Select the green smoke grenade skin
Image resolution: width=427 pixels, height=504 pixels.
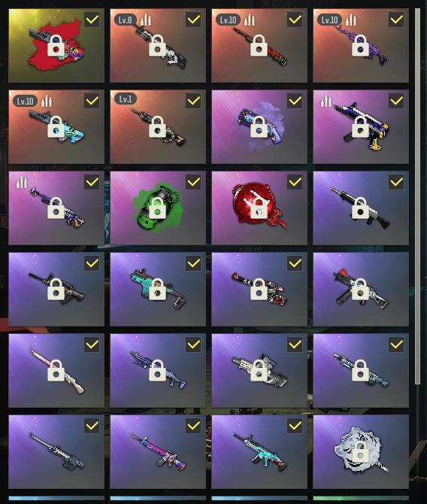pyautogui.click(x=158, y=208)
